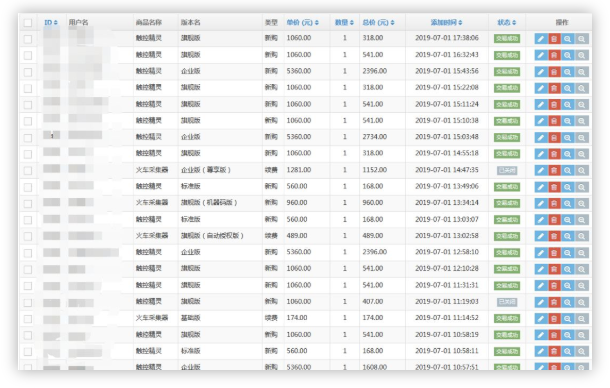The height and width of the screenshot is (388, 610).
Task: Sort by 总价 (元) column header
Action: coord(379,23)
